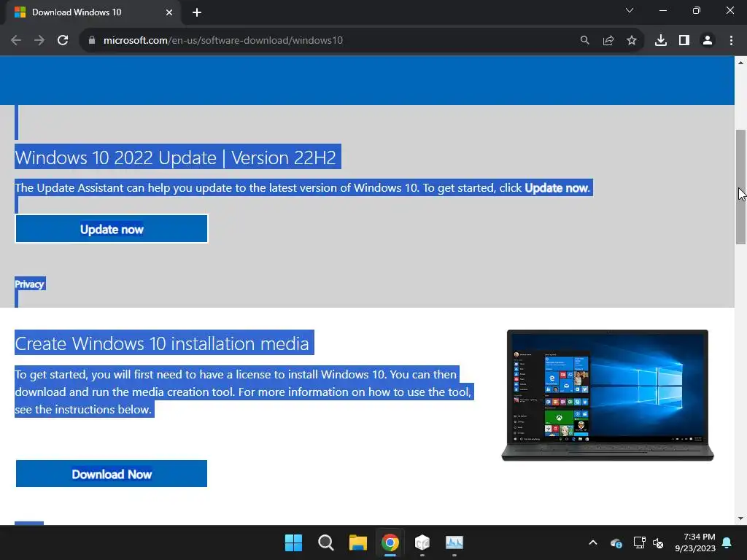Click the muted volume tray icon
This screenshot has width=747, height=560.
[658, 542]
